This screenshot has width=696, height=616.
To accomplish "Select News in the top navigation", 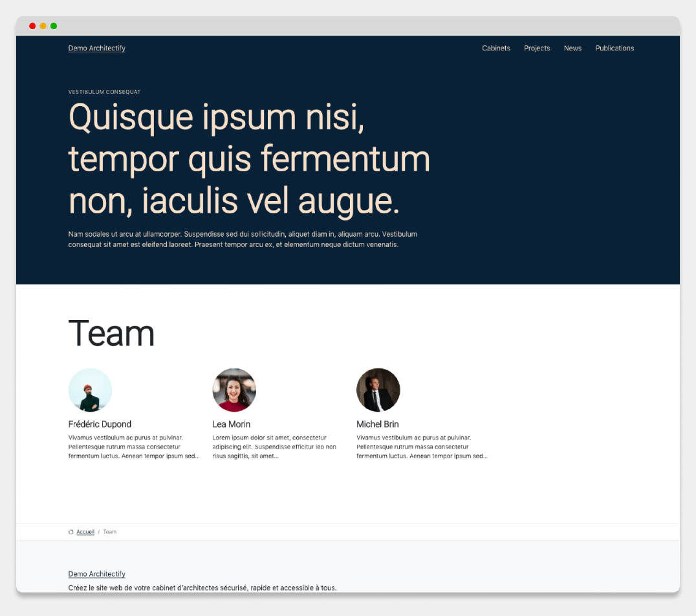I will pos(572,48).
